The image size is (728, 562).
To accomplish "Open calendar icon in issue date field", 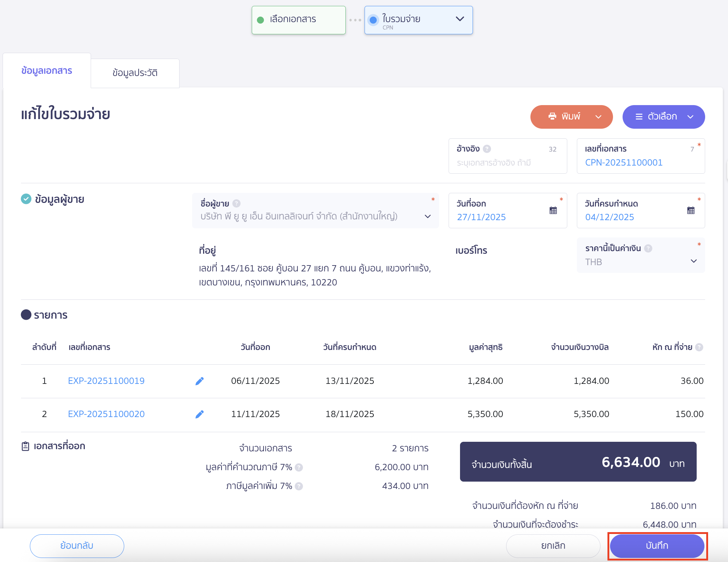I will (x=553, y=210).
